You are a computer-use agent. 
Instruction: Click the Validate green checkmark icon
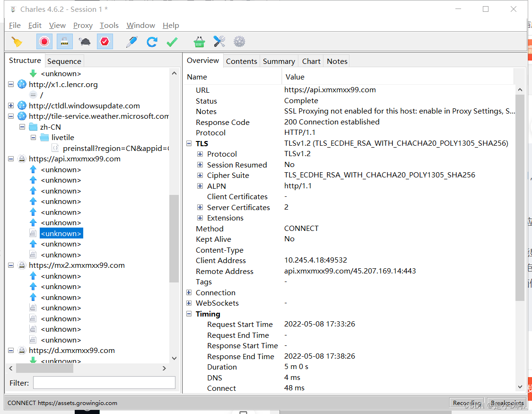coord(172,42)
